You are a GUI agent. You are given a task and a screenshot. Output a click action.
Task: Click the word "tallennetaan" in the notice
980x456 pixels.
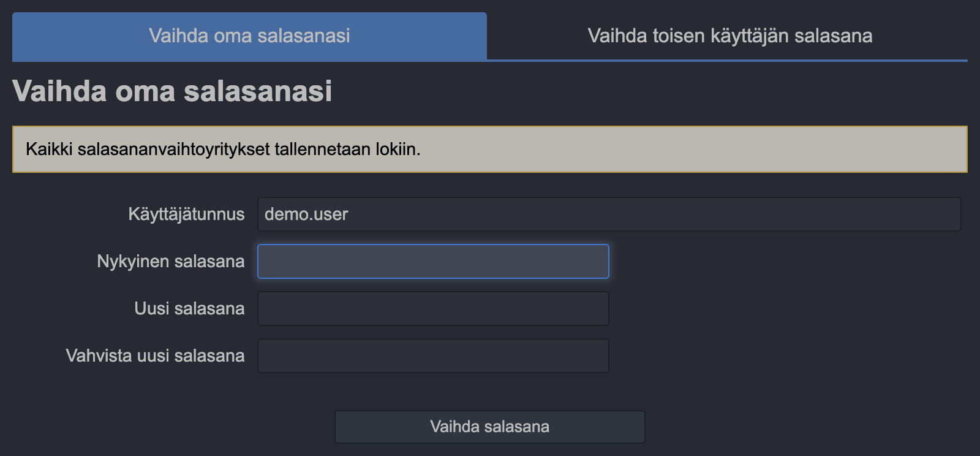click(323, 150)
